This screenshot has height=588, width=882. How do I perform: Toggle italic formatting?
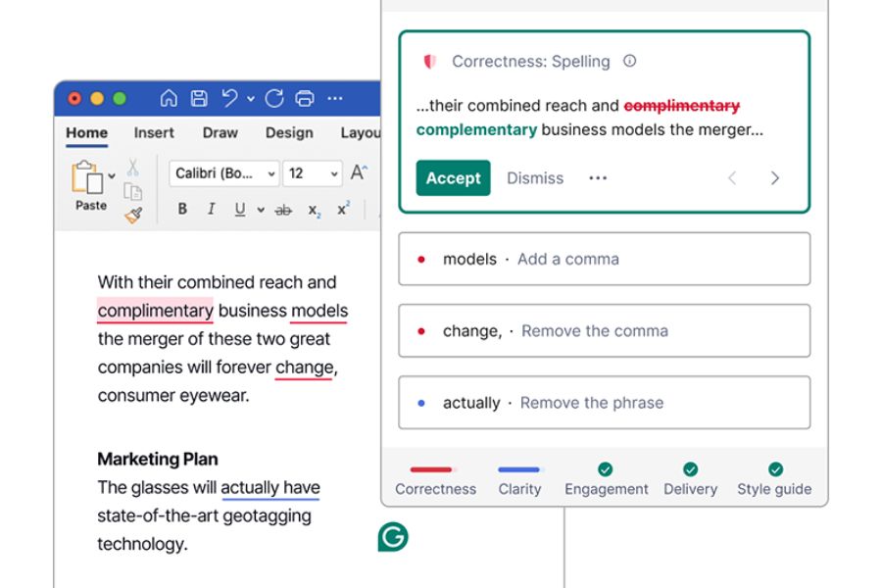[x=211, y=210]
